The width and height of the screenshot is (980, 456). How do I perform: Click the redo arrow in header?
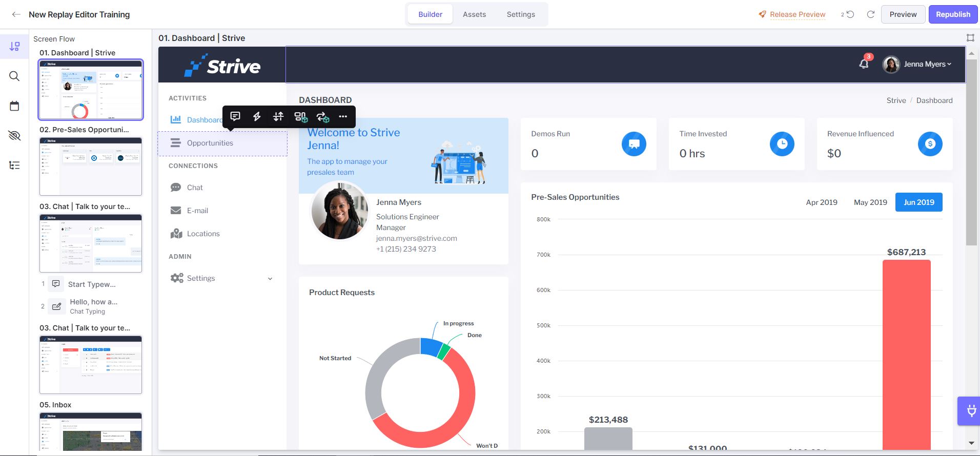coord(870,14)
